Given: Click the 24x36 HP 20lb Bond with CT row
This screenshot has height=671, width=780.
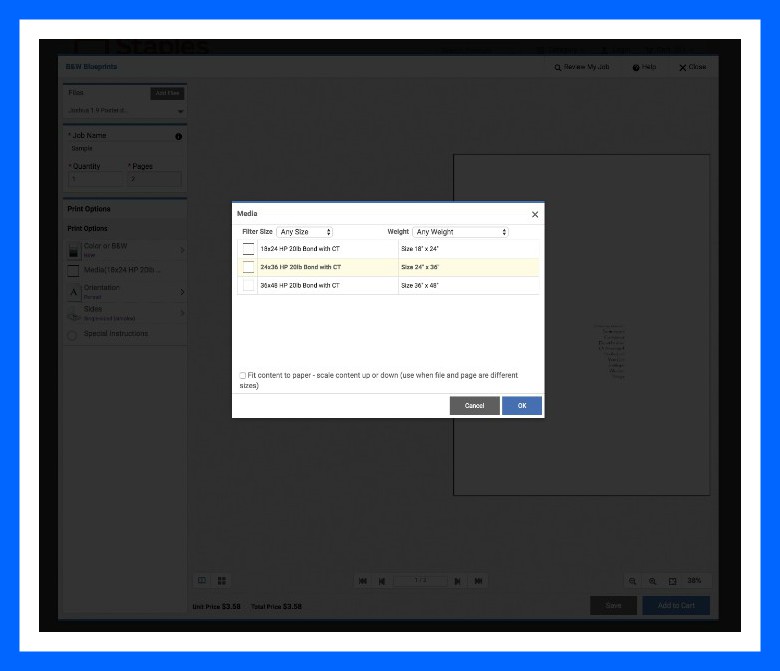Looking at the screenshot, I should 389,267.
